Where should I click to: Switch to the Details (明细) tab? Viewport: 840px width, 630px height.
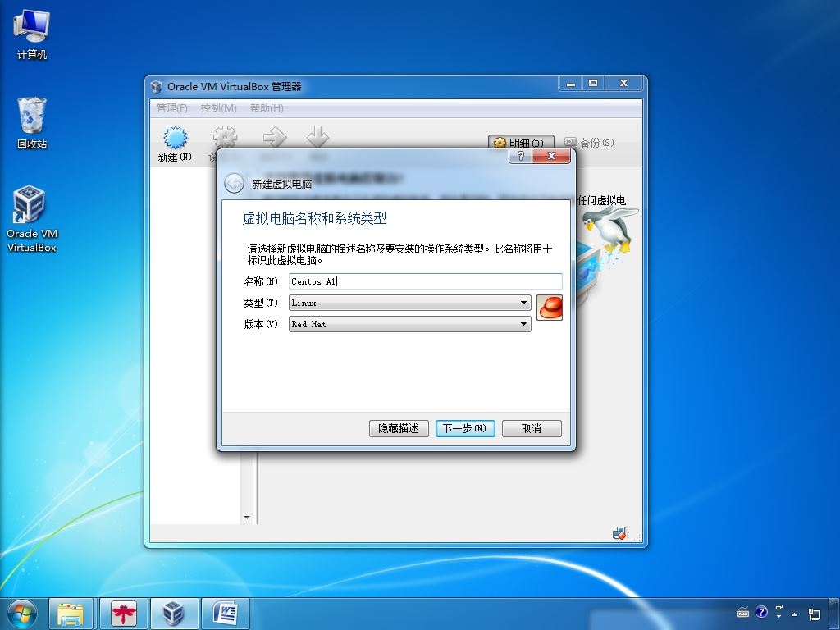[x=521, y=143]
